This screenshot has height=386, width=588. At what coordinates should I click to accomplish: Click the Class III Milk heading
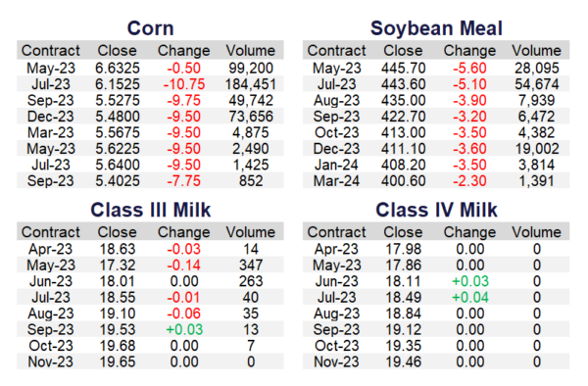point(150,210)
